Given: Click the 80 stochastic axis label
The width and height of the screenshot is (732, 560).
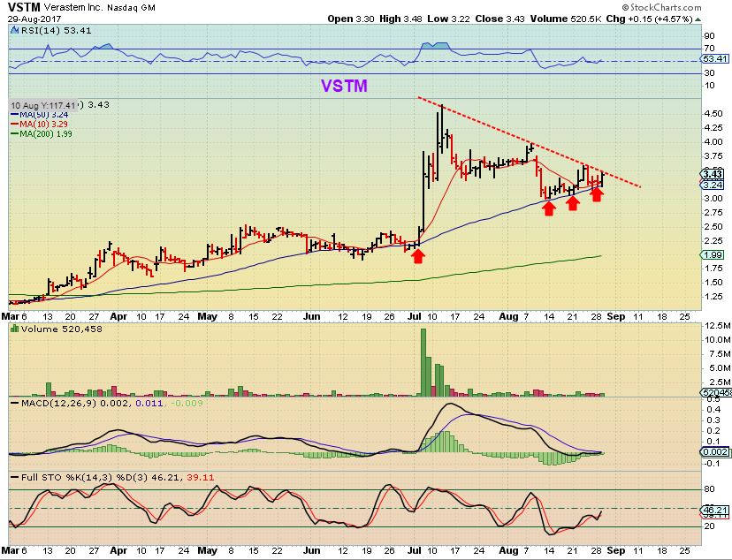Looking at the screenshot, I should (710, 489).
